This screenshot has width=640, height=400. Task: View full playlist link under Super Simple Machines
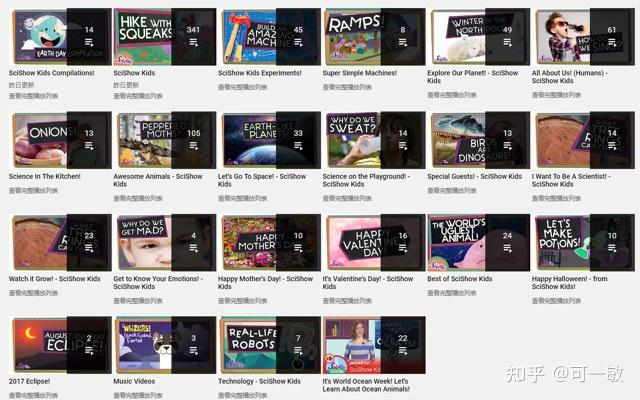(347, 87)
